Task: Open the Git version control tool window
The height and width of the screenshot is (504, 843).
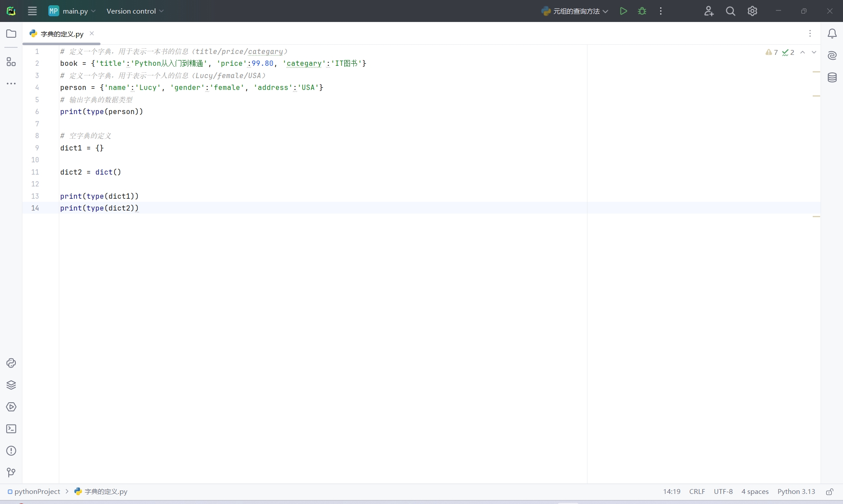Action: point(11,472)
